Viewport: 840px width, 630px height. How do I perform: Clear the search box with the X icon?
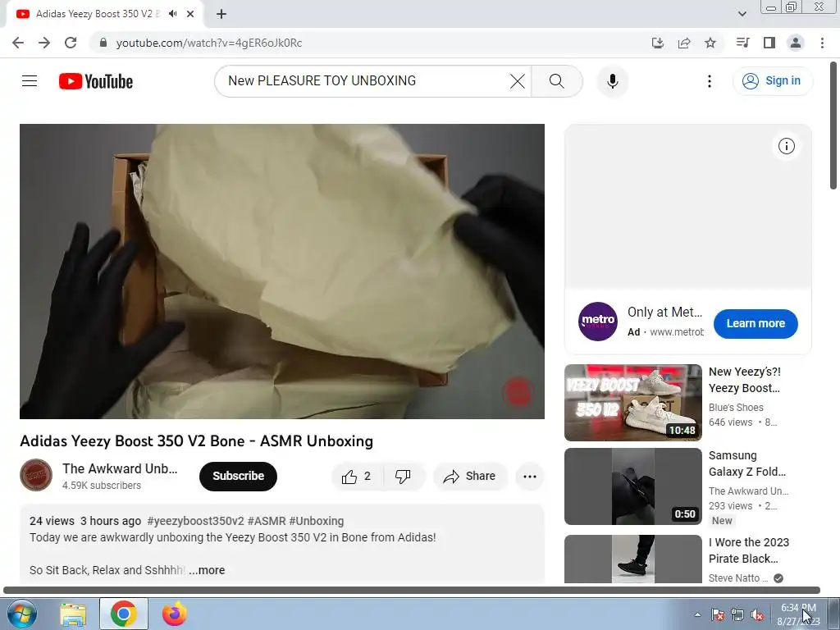click(518, 81)
